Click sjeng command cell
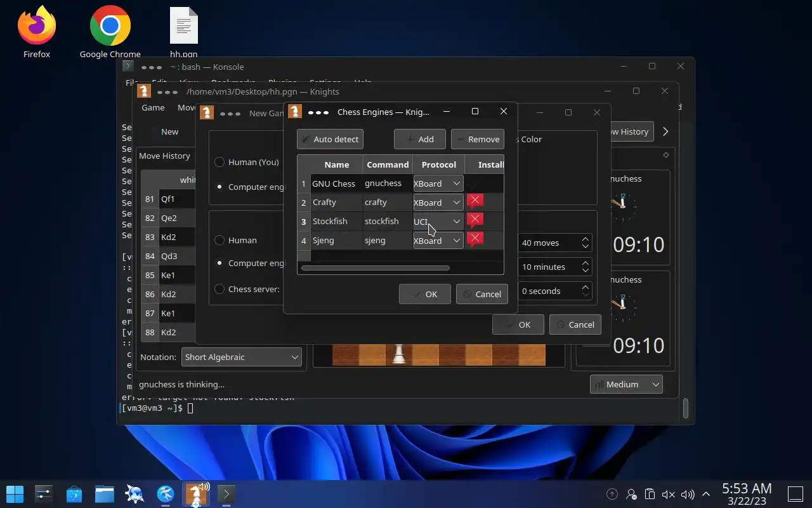Screen dimensions: 812x508 [x=388, y=241]
